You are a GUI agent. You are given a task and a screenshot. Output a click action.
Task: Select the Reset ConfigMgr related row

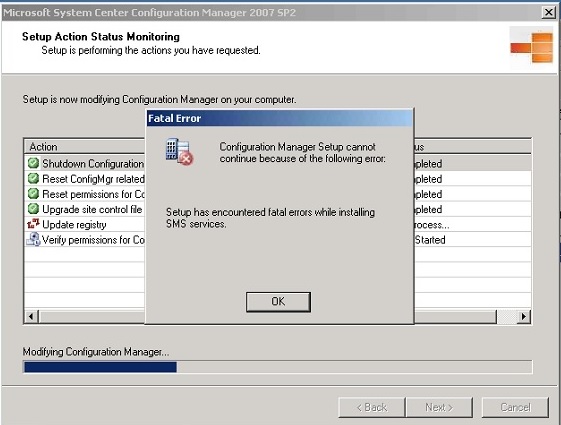278,179
